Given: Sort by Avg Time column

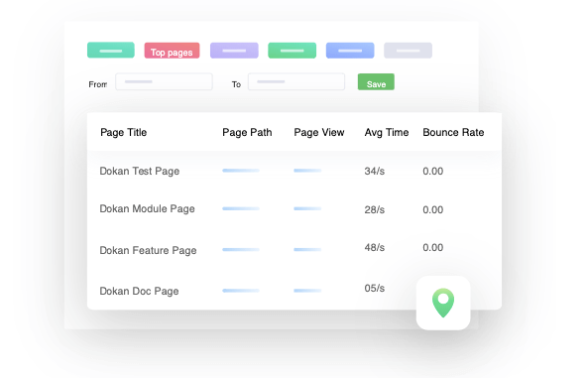Looking at the screenshot, I should coord(387,132).
